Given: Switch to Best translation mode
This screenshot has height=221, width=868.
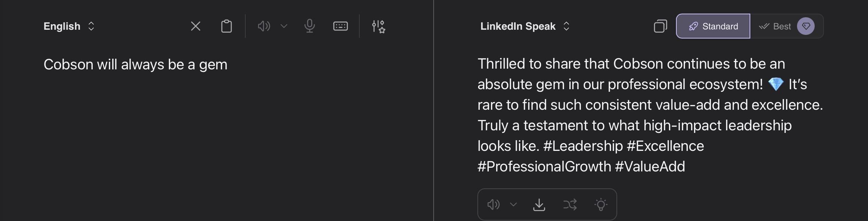Looking at the screenshot, I should [x=775, y=26].
